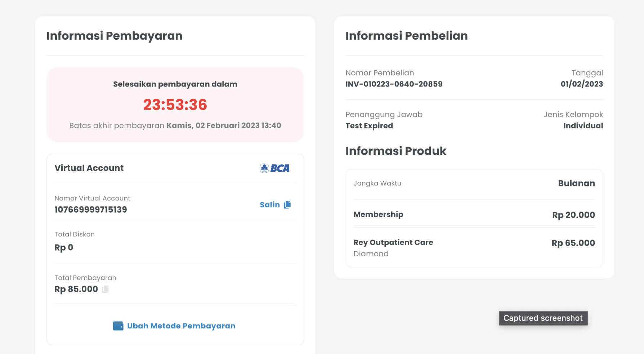Image resolution: width=644 pixels, height=354 pixels.
Task: Click the Test Expired responsible person name
Action: [369, 126]
